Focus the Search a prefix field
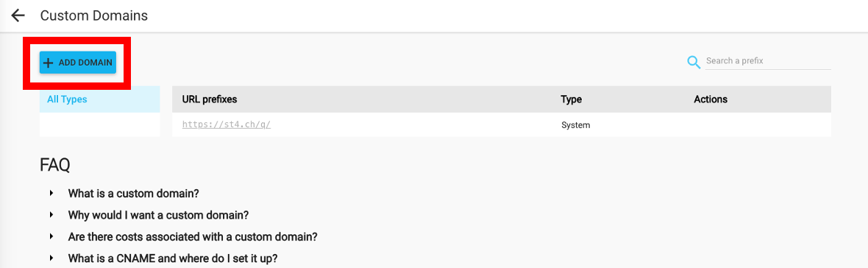868x268 pixels. [x=768, y=61]
